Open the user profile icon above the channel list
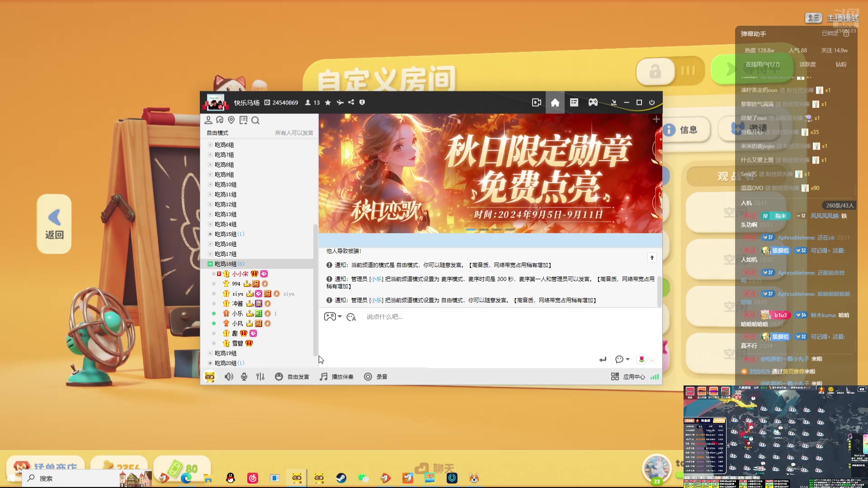This screenshot has width=868, height=488. click(208, 120)
